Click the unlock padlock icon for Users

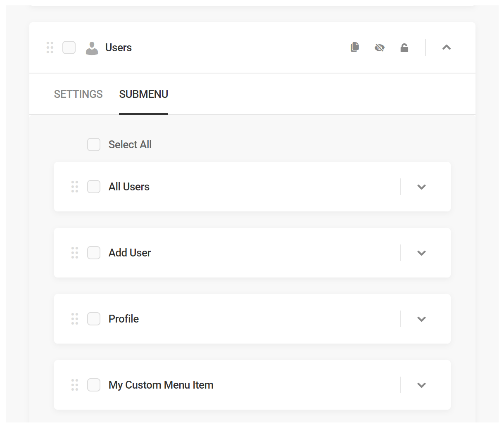(x=404, y=47)
